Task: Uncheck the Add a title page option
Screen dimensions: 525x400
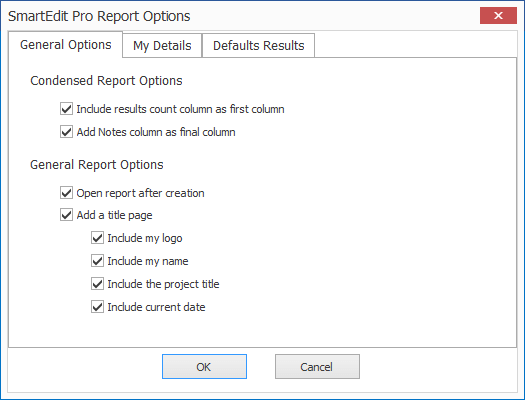Action: coord(66,215)
